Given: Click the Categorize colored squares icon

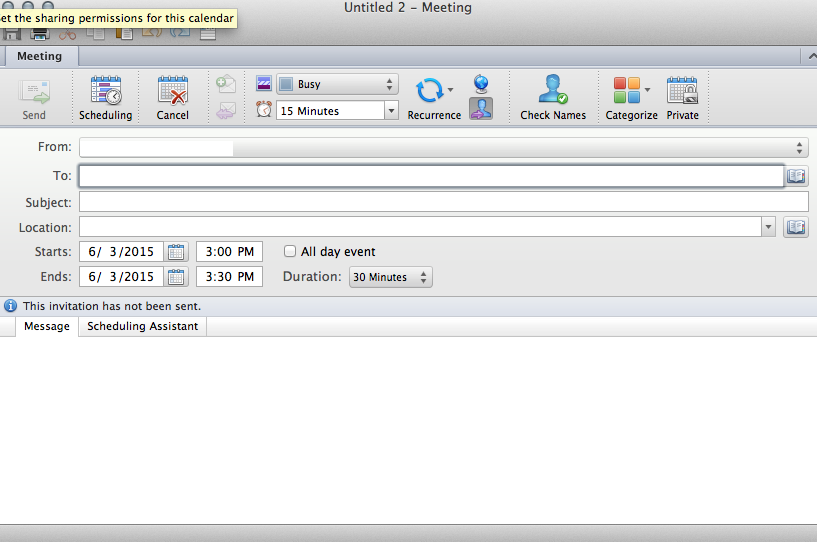Looking at the screenshot, I should 627,90.
